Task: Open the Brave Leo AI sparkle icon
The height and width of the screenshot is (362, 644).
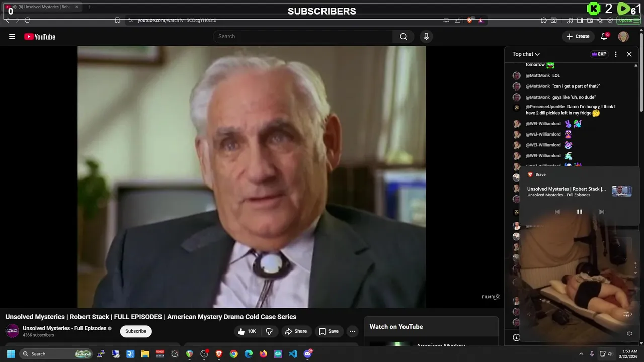Action: (600, 20)
